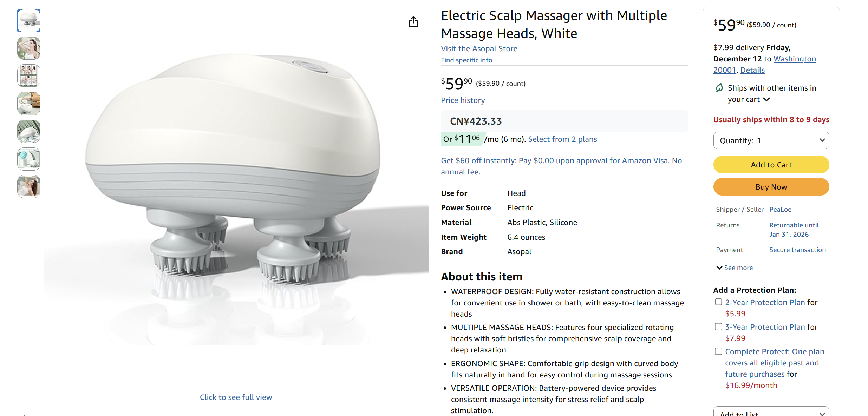Click 'Find specific info'
This screenshot has width=868, height=416.
click(466, 60)
